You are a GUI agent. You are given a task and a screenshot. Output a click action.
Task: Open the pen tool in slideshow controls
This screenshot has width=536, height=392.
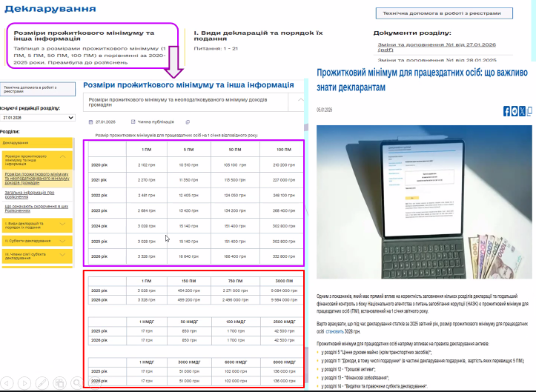click(41, 385)
